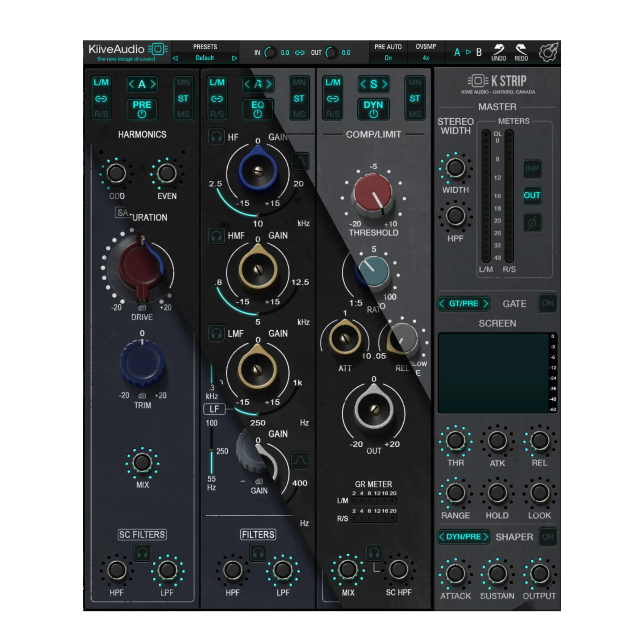Switch DYN module type left arrow
The width and height of the screenshot is (644, 644).
tap(363, 84)
